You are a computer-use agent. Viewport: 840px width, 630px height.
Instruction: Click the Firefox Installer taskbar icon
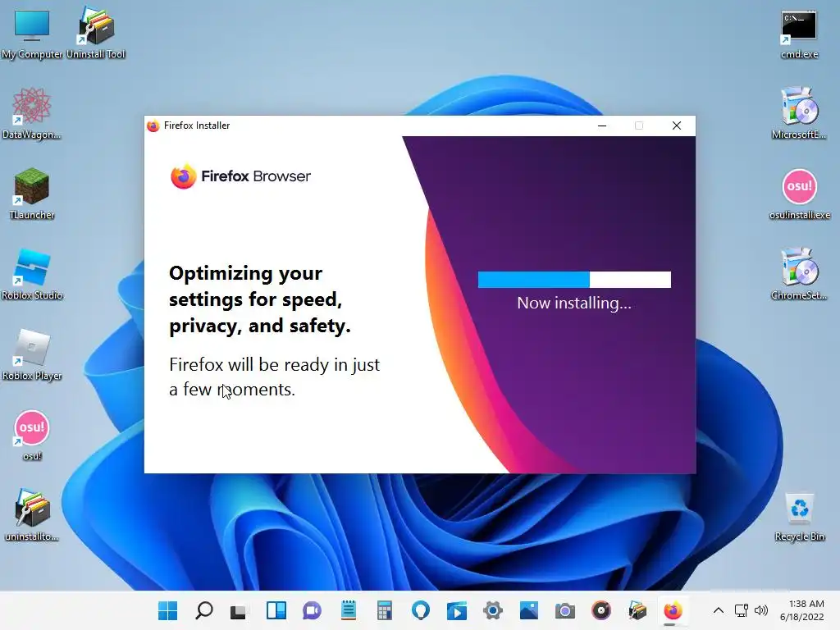click(673, 610)
